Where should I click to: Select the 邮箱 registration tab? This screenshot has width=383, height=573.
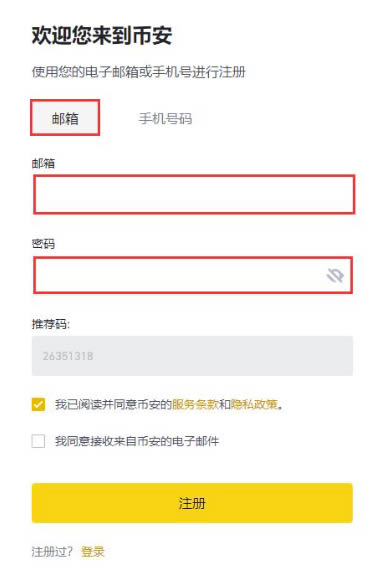coord(65,118)
